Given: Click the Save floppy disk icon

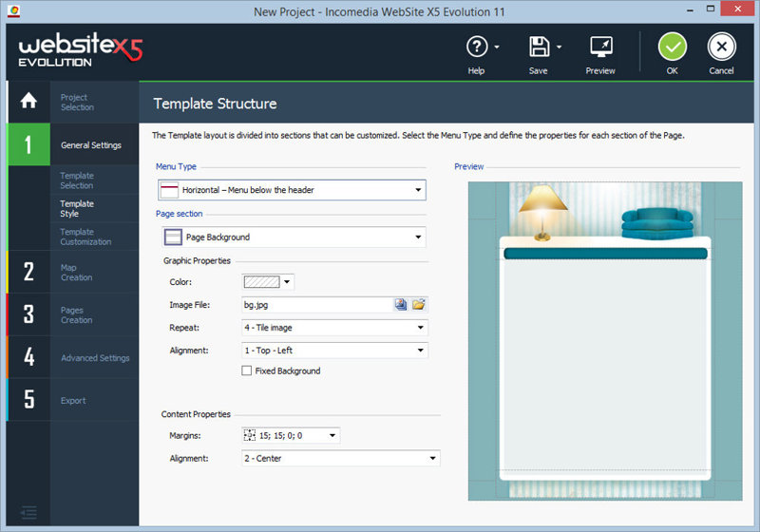Looking at the screenshot, I should [539, 47].
